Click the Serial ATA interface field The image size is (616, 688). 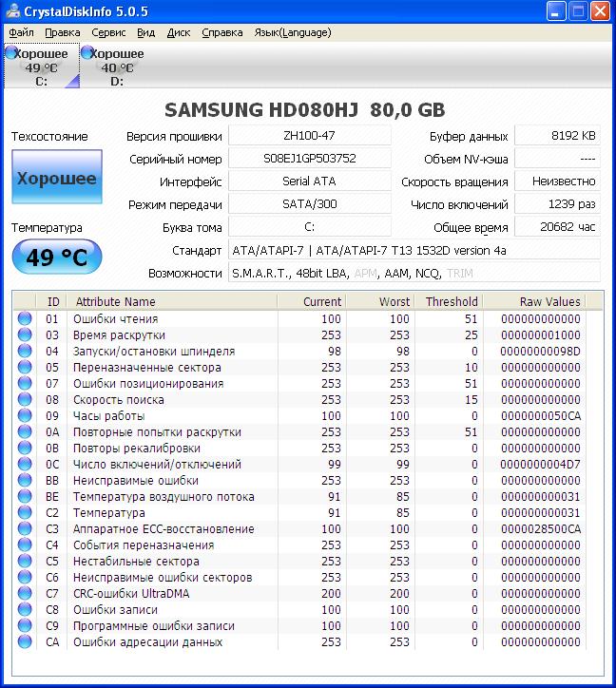click(x=310, y=182)
